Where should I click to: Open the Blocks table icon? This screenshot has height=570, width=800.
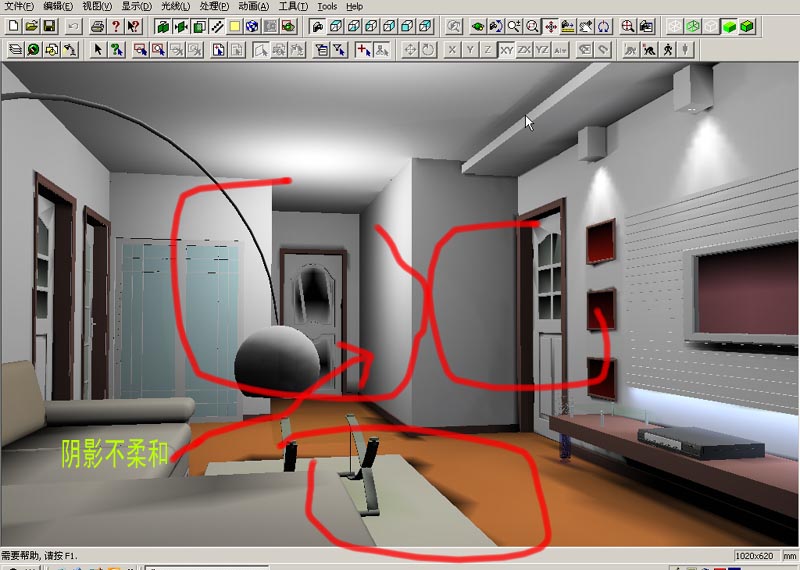pyautogui.click(x=52, y=49)
